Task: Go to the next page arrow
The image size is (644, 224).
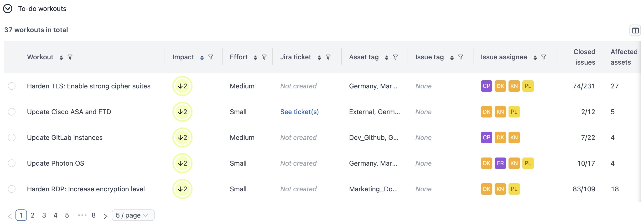Action: point(105,216)
